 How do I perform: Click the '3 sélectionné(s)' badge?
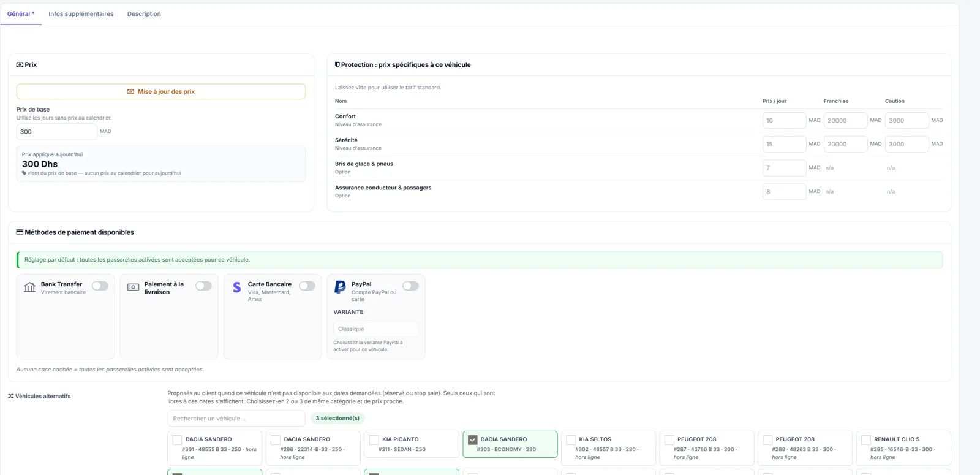pos(337,418)
